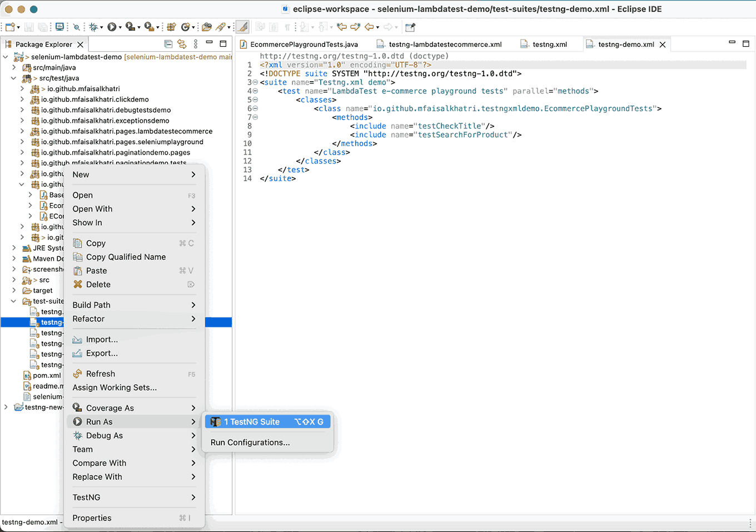Open the Package Explorer view menu icon
Image resolution: width=756 pixels, height=532 pixels.
coord(196,44)
